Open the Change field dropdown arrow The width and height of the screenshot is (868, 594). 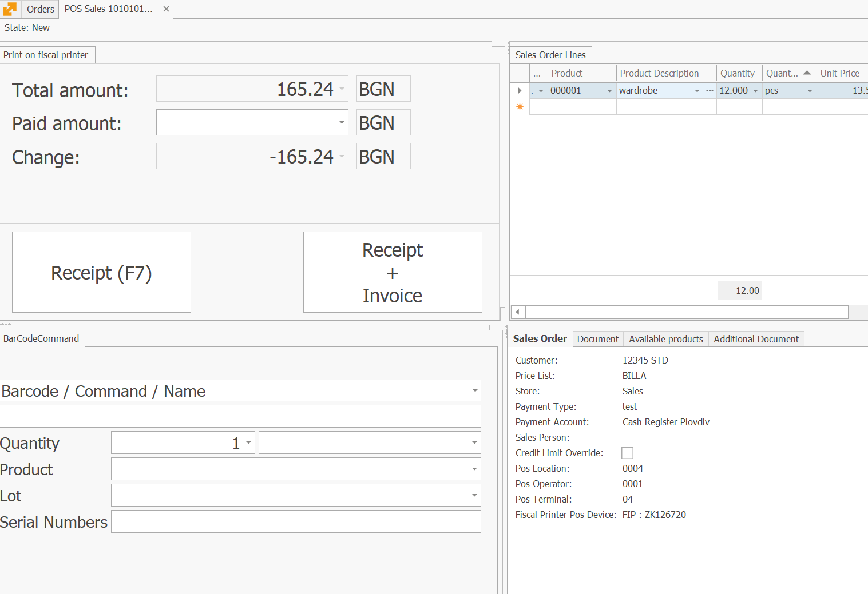tap(342, 156)
